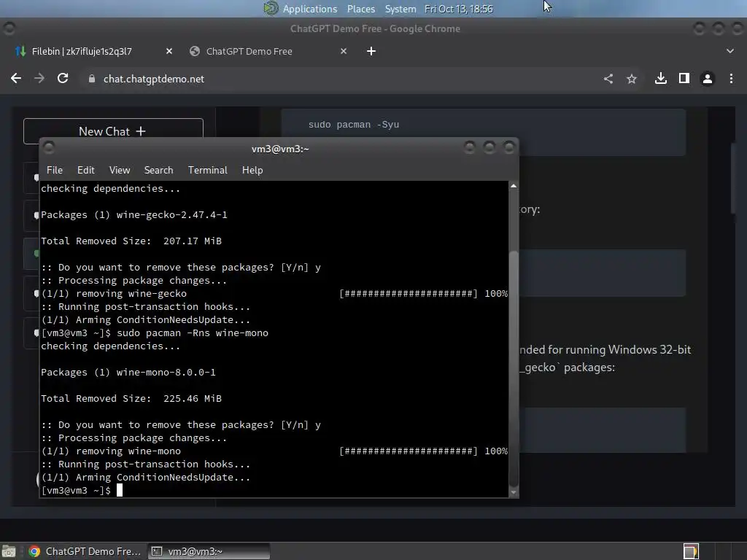747x560 pixels.
Task: Close the Filebin tab
Action: click(x=169, y=51)
